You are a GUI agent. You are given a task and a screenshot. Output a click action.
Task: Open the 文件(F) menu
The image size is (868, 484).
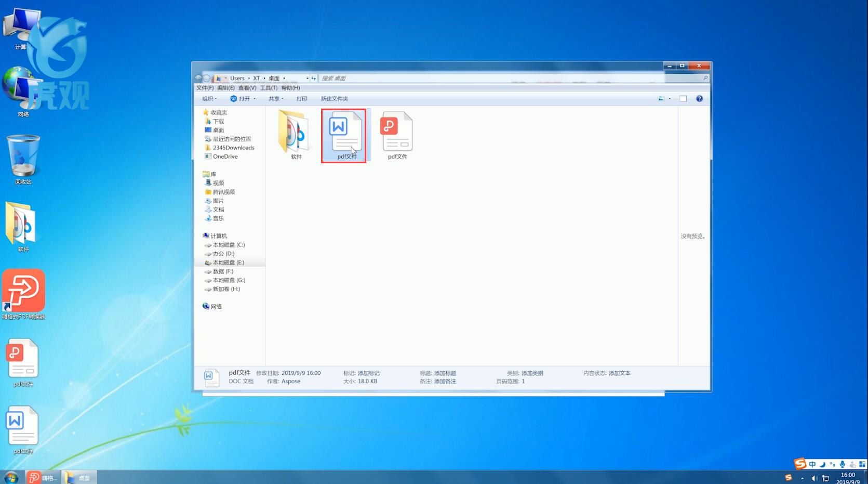coord(205,88)
